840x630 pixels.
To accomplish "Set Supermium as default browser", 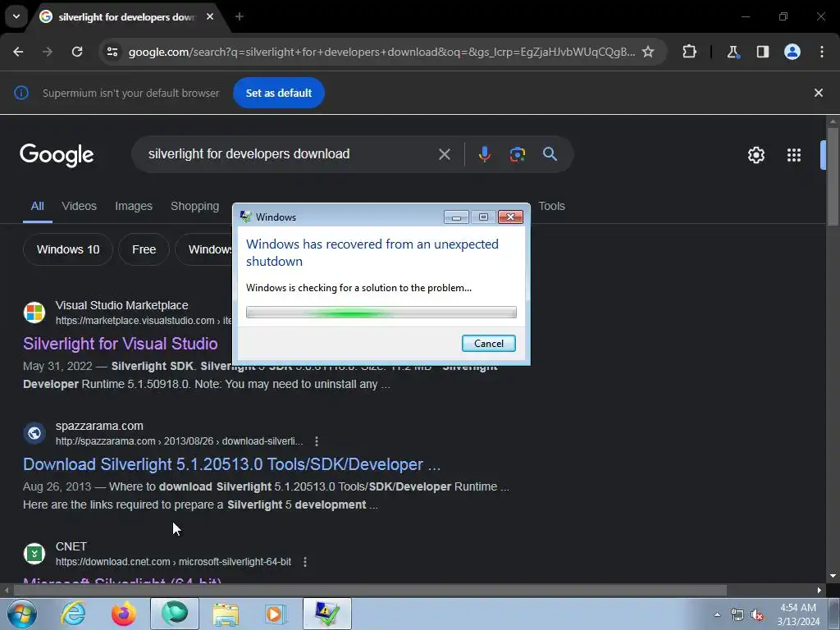I will [279, 93].
